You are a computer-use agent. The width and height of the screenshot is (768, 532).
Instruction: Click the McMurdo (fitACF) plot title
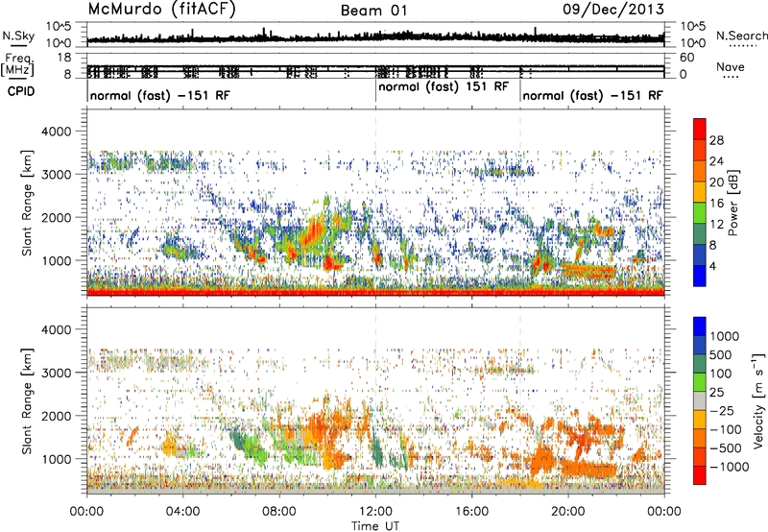coord(161,10)
